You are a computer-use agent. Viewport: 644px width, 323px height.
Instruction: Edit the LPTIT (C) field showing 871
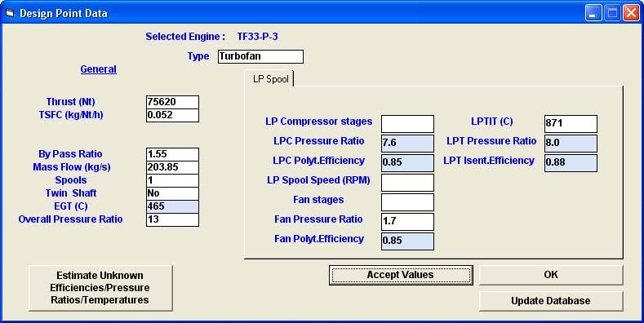571,124
